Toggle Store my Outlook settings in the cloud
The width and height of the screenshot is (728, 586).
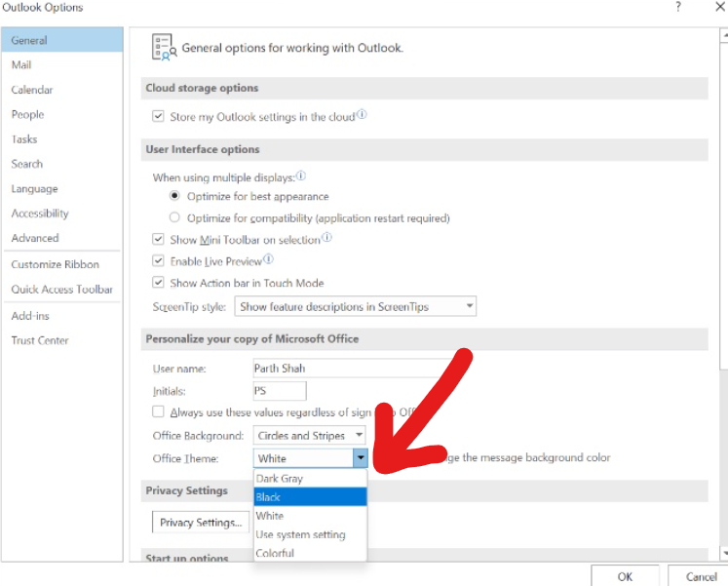[x=158, y=116]
